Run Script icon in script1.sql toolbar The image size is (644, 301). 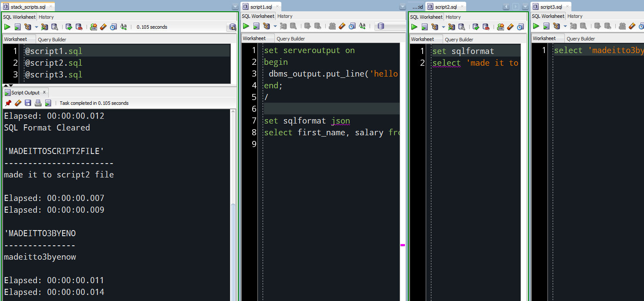click(x=256, y=26)
